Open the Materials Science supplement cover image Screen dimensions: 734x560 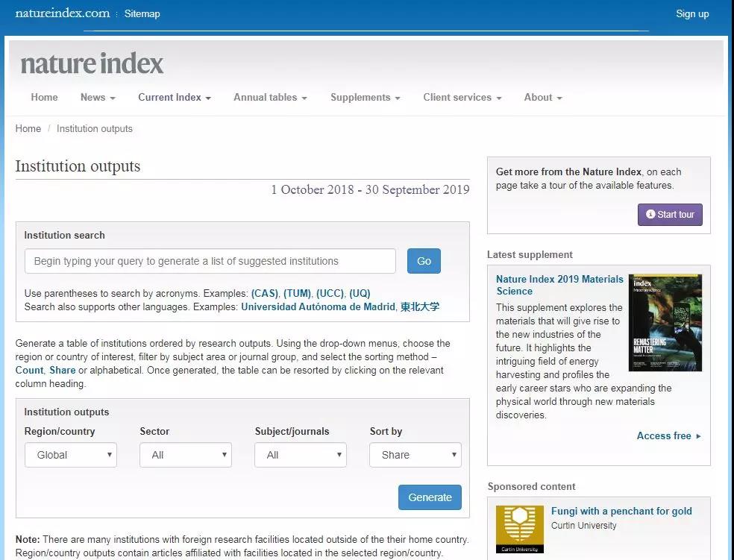665,322
